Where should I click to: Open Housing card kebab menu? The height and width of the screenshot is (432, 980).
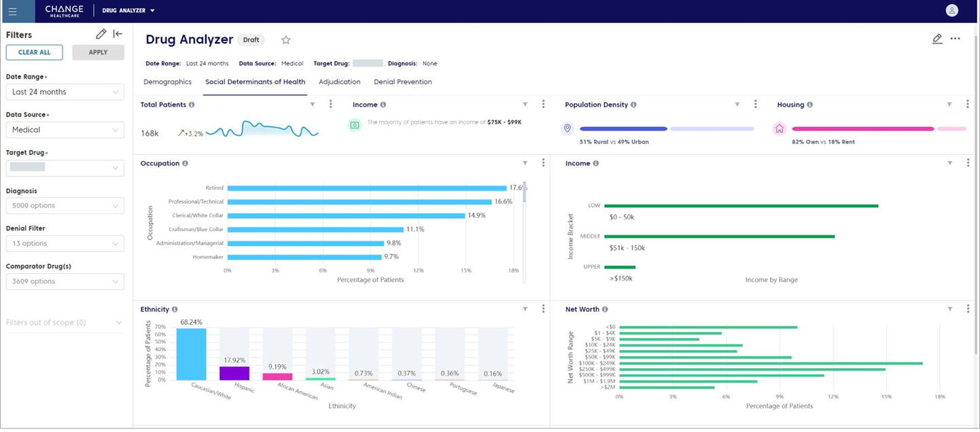click(968, 105)
